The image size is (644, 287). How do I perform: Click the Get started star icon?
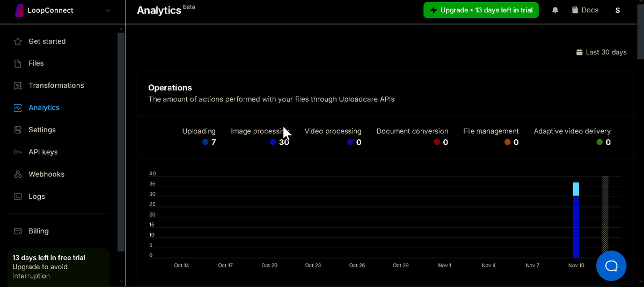click(18, 41)
